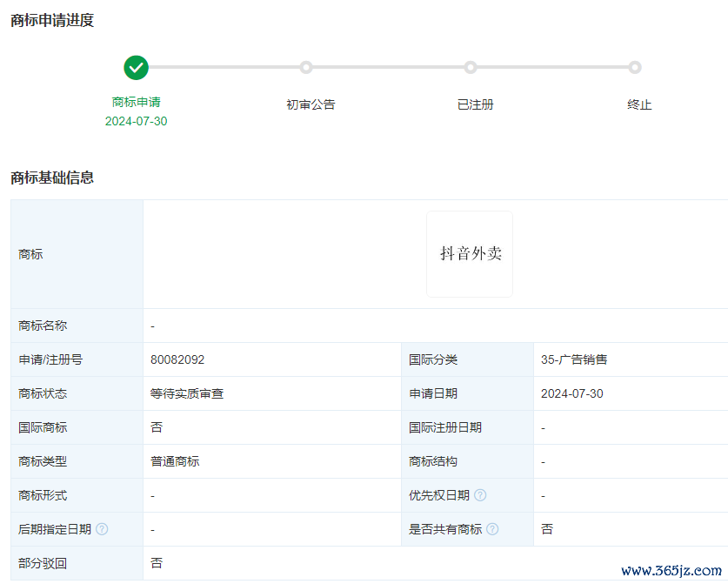
Task: Open the 抖音外卖 trademark image
Action: [x=470, y=254]
